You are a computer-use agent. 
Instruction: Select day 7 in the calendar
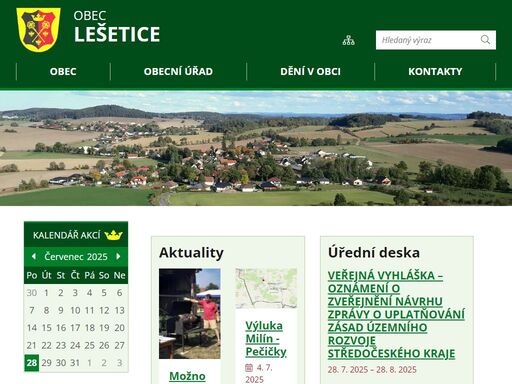[32, 310]
